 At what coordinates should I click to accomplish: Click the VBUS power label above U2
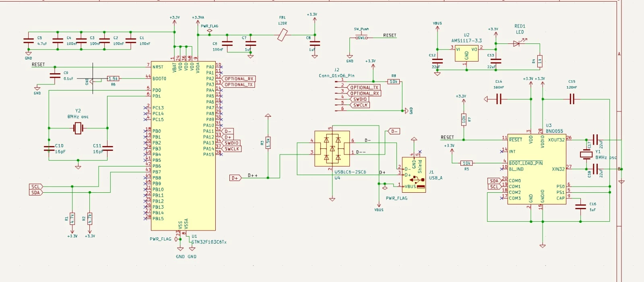(x=437, y=23)
